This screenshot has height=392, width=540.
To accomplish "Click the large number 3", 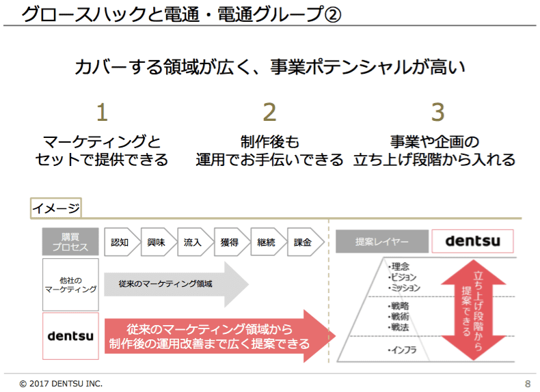I will [437, 112].
